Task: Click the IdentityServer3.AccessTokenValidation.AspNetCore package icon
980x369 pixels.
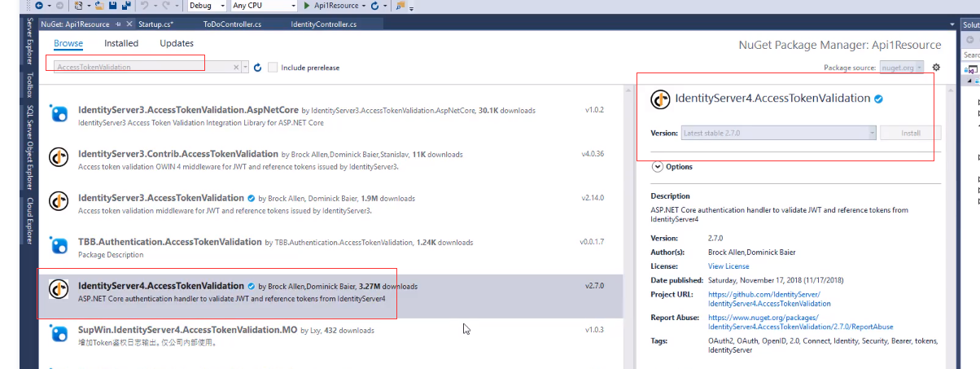Action: (x=59, y=114)
